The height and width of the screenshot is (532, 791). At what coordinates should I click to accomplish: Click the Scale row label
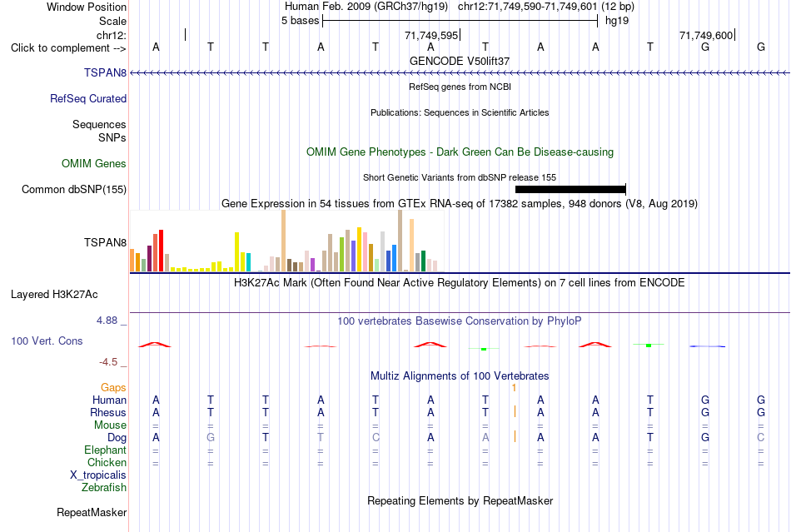(x=113, y=21)
